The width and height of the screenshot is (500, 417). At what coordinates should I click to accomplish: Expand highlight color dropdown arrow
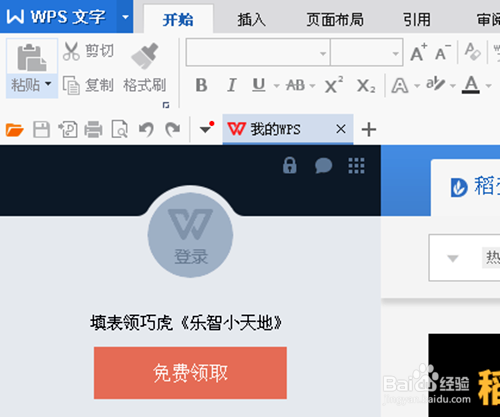(453, 86)
